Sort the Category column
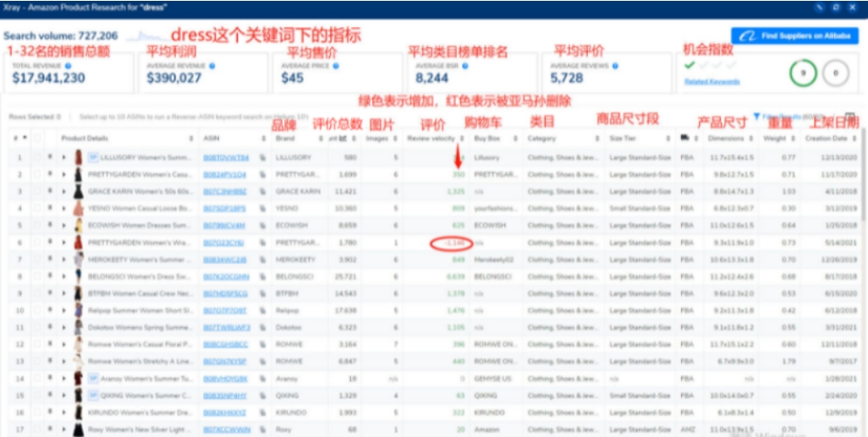The height and width of the screenshot is (437, 868). [x=596, y=139]
